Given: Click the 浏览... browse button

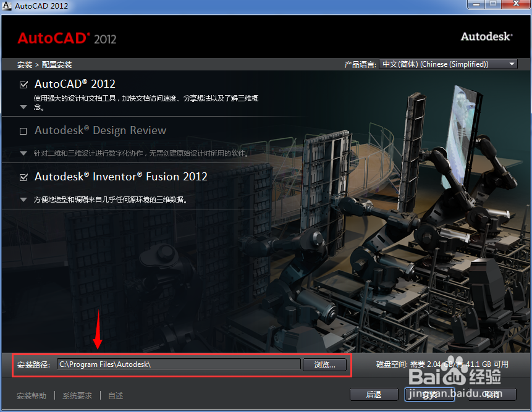Looking at the screenshot, I should [x=324, y=365].
